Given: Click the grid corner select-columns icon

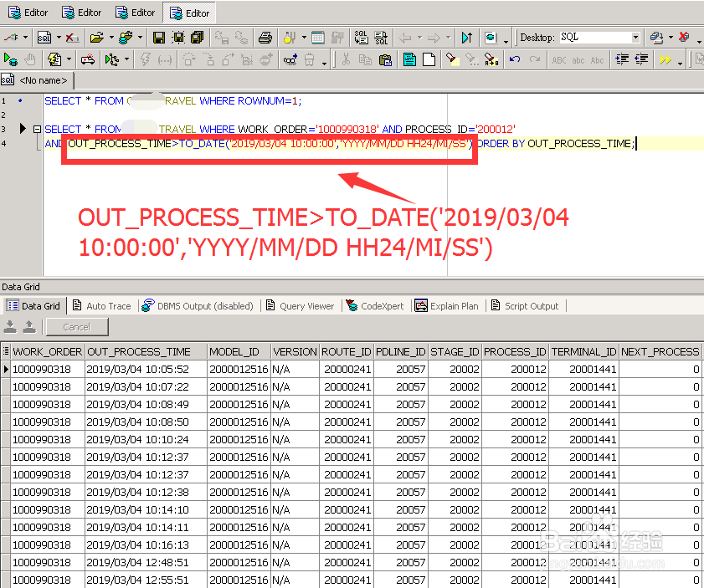Looking at the screenshot, I should 5,351.
